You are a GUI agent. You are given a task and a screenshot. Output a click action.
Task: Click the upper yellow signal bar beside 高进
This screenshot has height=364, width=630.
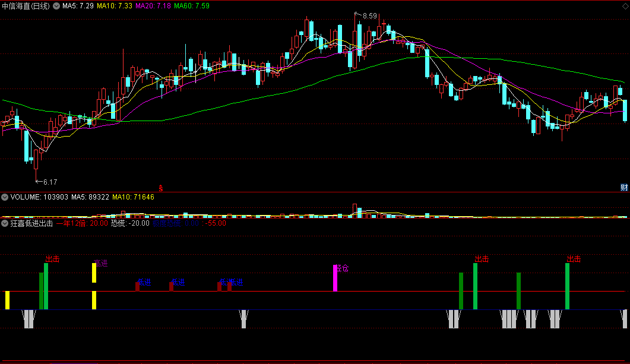[94, 273]
